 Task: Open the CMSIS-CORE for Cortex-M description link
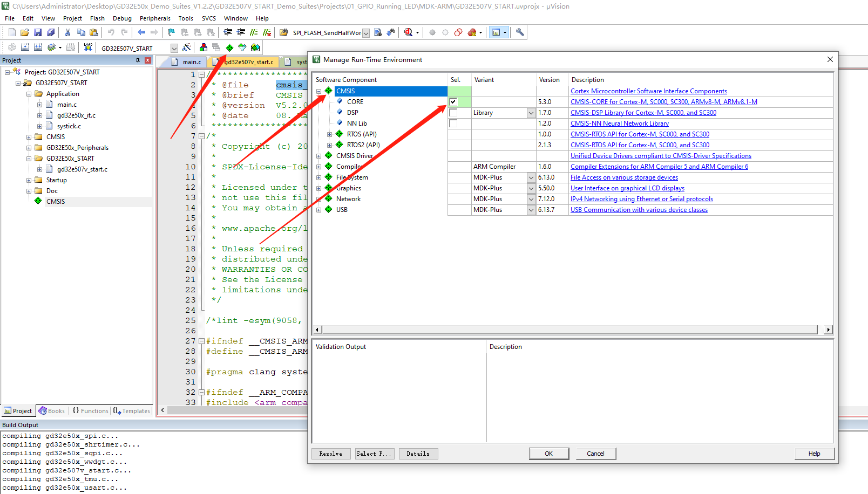pyautogui.click(x=664, y=102)
